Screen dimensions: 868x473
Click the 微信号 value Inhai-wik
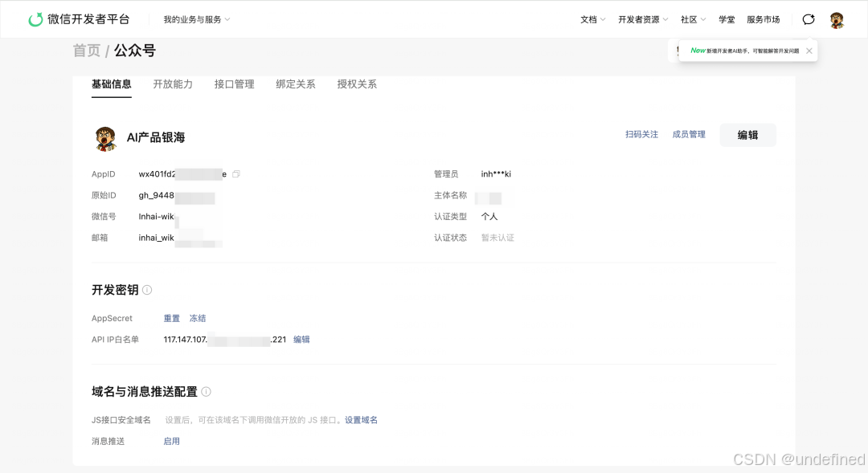156,216
